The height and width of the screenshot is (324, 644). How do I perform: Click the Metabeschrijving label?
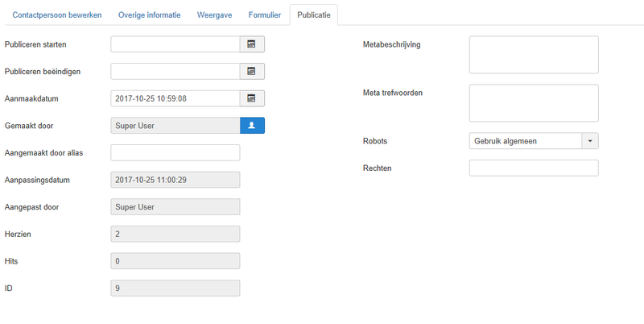point(391,44)
